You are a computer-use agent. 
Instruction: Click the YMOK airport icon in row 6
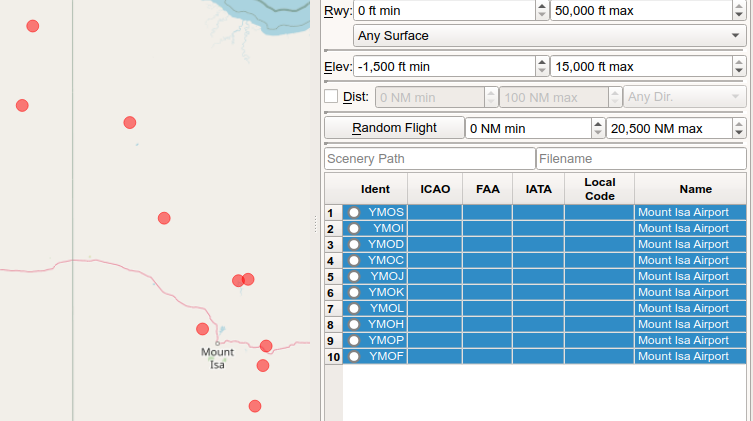tap(354, 292)
